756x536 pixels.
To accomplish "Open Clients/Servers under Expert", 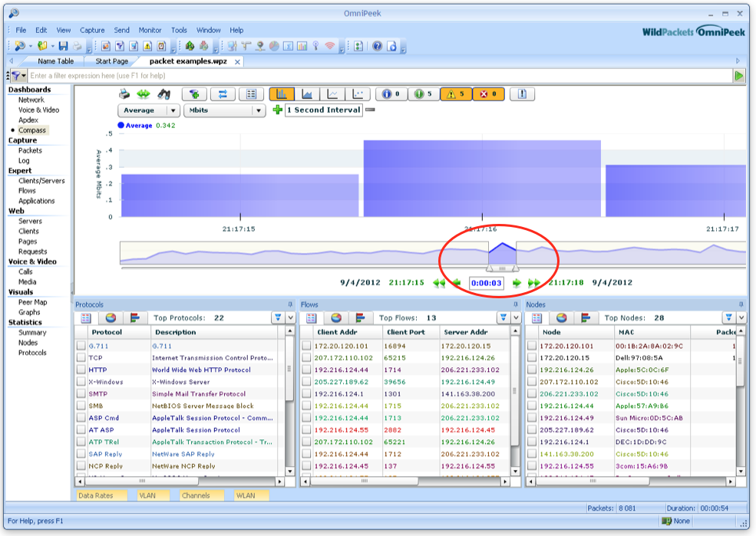I will tap(41, 181).
